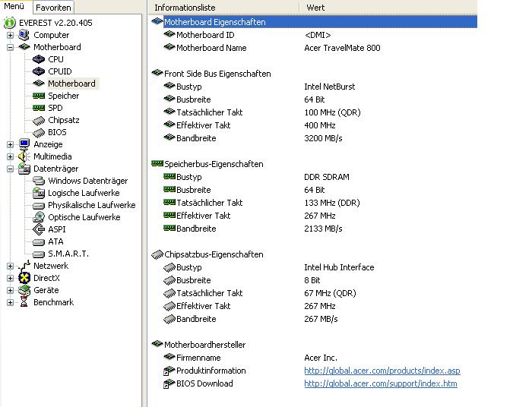The height and width of the screenshot is (407, 532).
Task: Click the Multimedia speaker icon
Action: [x=24, y=156]
